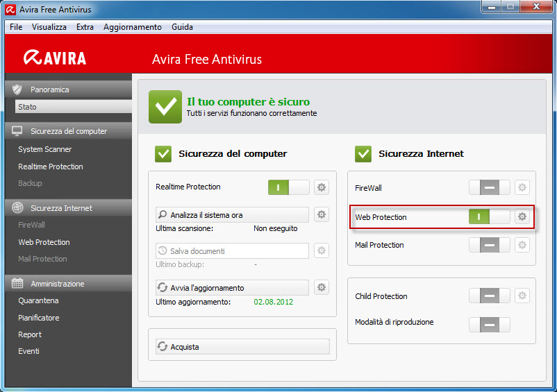Toggle the FireWall switch
The image size is (557, 392).
tap(490, 187)
